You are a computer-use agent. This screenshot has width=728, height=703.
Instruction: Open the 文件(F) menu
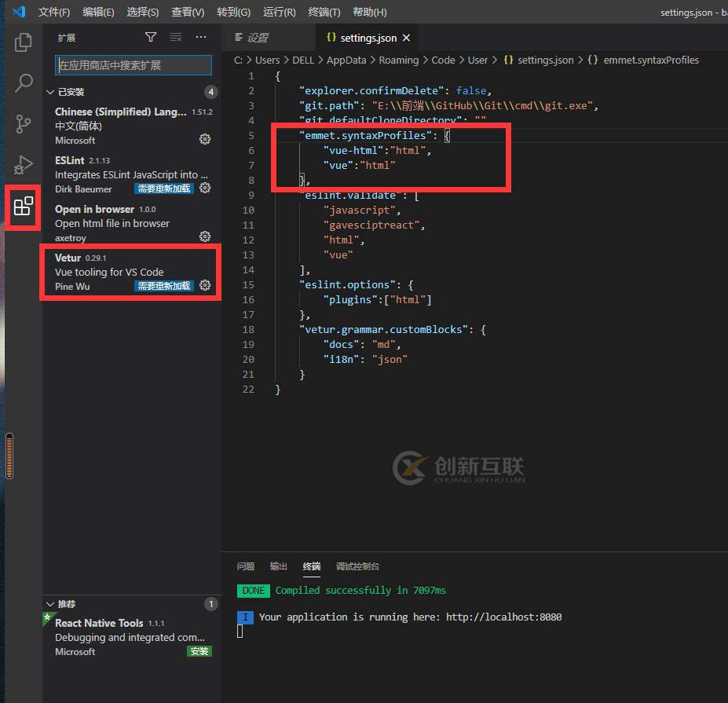point(54,12)
